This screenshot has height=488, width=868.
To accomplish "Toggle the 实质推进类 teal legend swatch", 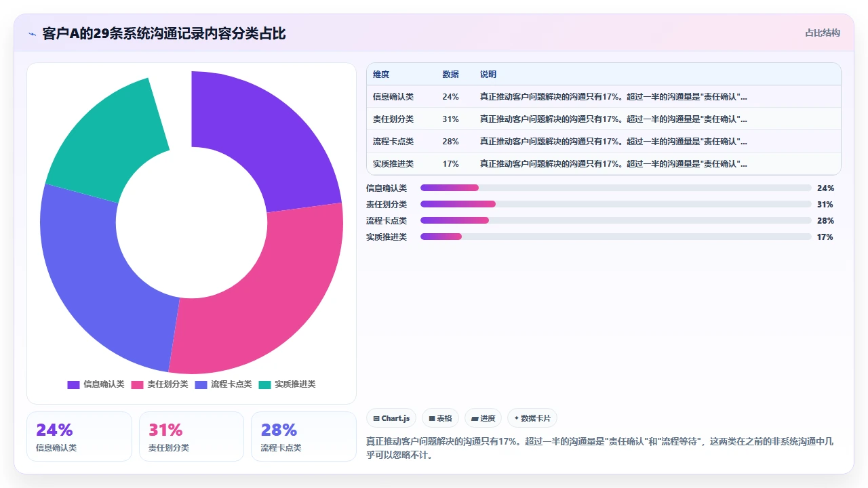I will pyautogui.click(x=264, y=384).
